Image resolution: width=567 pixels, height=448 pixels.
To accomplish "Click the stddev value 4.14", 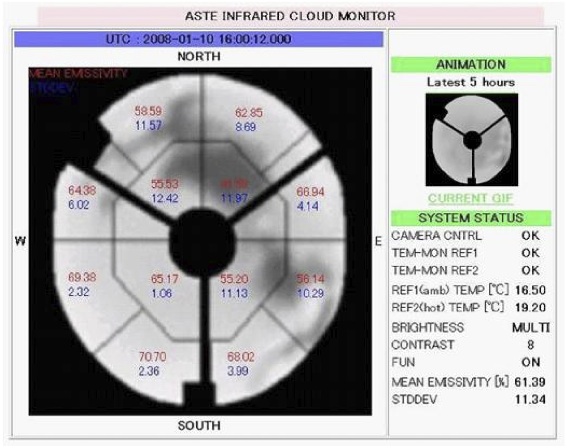I will (308, 206).
